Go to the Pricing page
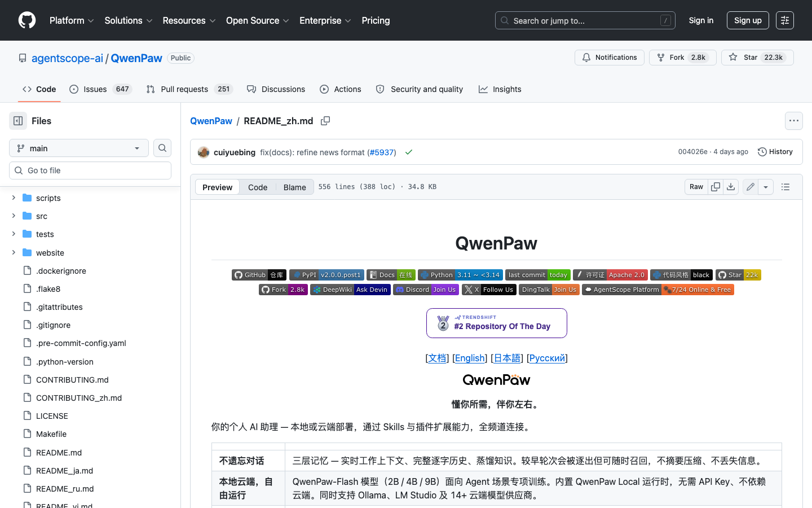 376,20
